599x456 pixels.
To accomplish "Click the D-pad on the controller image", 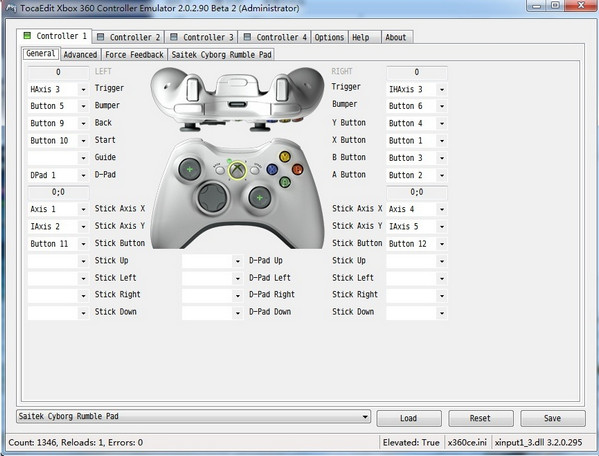I will (x=212, y=197).
